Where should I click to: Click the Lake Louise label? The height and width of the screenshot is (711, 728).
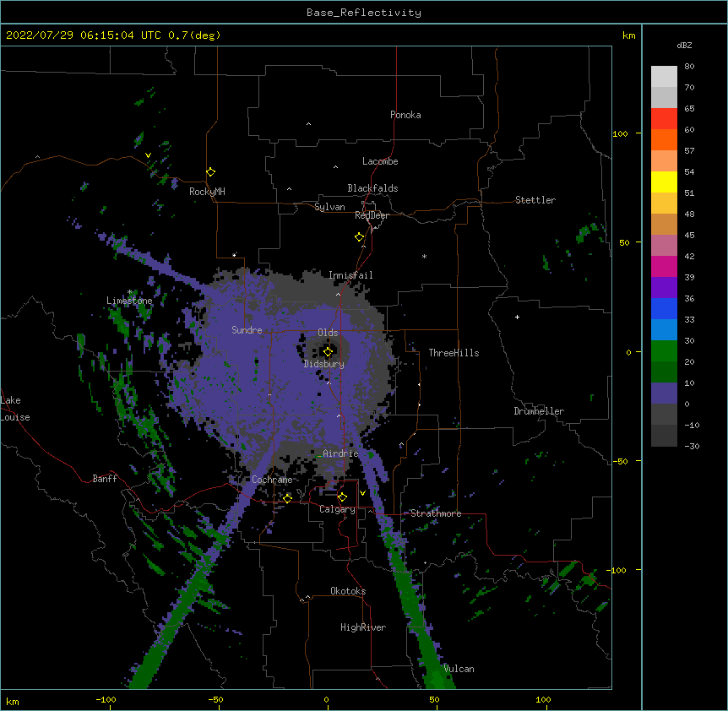coord(15,409)
